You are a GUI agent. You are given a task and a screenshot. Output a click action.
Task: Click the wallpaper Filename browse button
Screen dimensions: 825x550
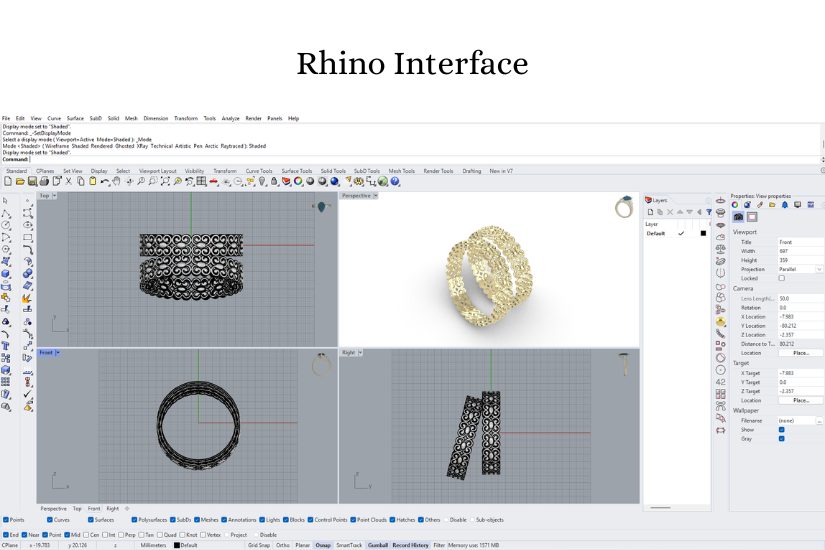(819, 421)
